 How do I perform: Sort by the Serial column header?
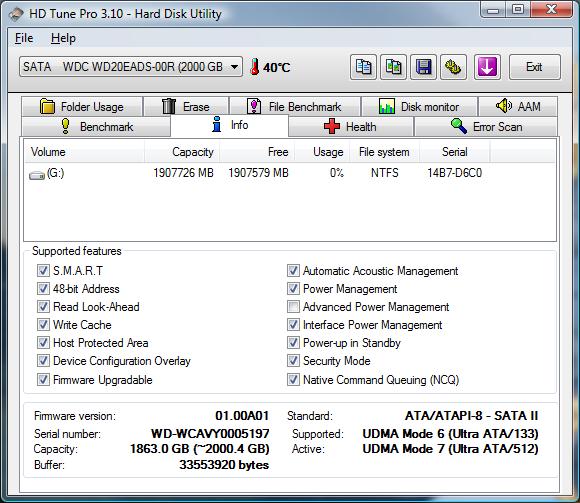455,152
